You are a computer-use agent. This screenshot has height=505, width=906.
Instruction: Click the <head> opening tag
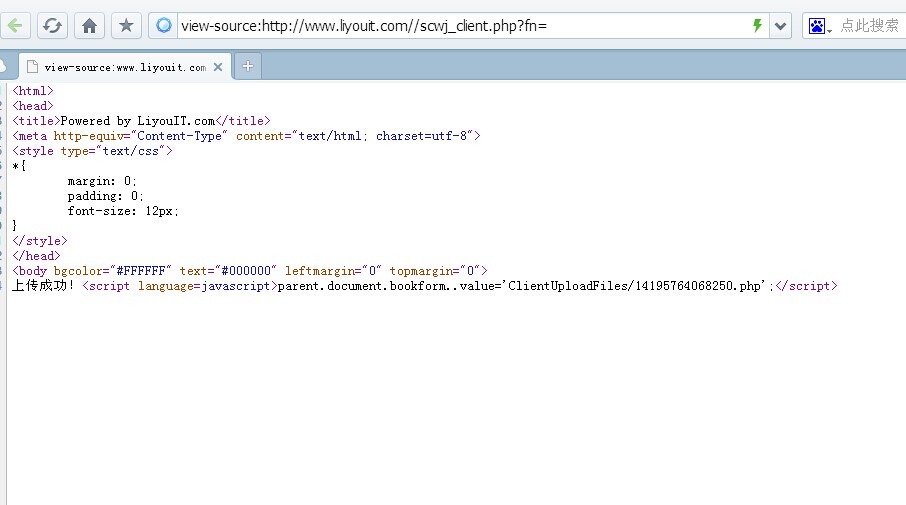(x=33, y=106)
